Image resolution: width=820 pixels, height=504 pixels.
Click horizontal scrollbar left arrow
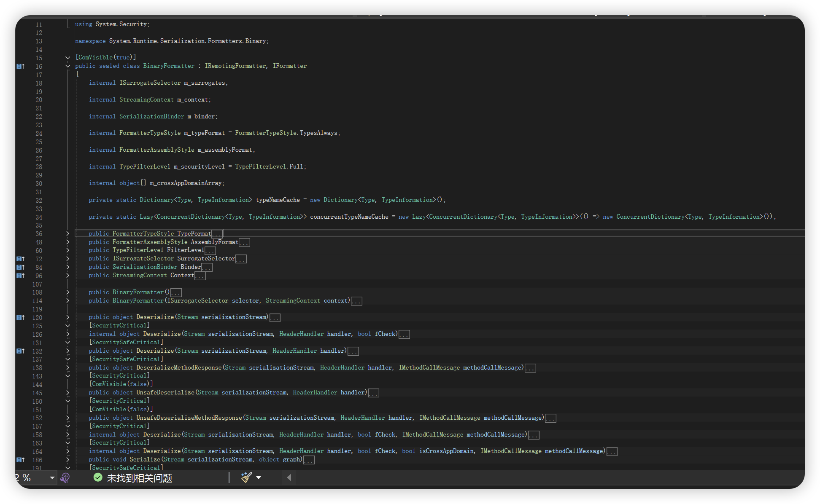click(x=289, y=477)
